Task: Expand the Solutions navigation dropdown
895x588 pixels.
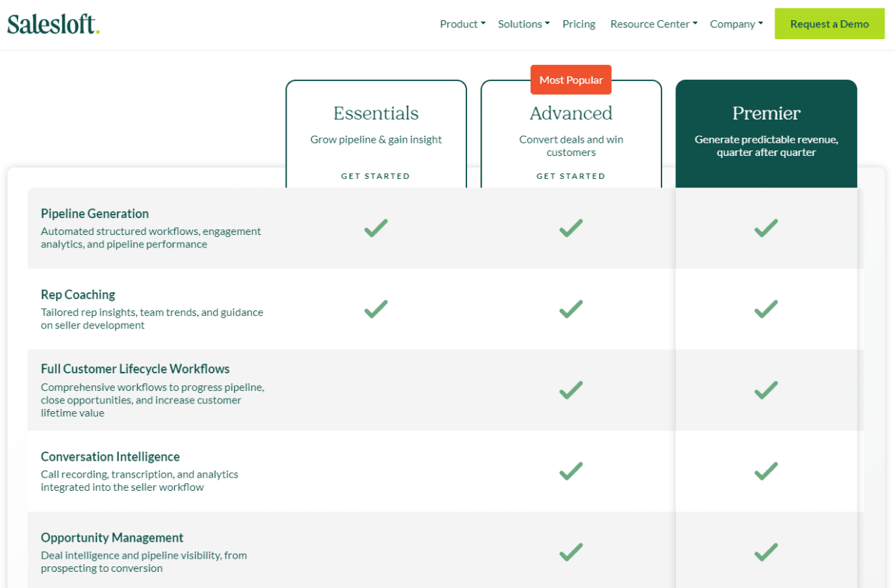Action: pyautogui.click(x=523, y=24)
